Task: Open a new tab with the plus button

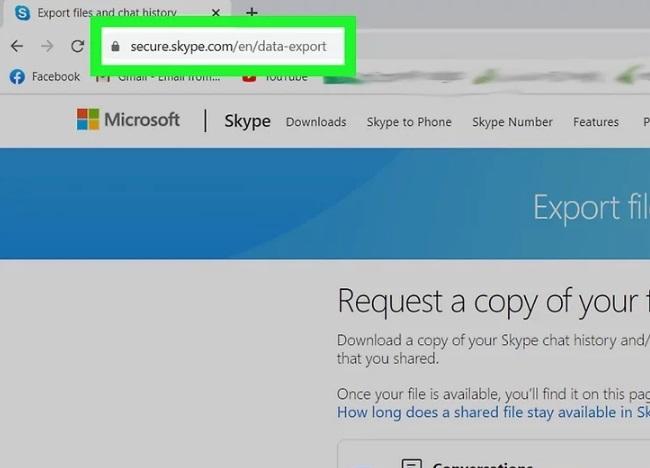Action: point(251,12)
